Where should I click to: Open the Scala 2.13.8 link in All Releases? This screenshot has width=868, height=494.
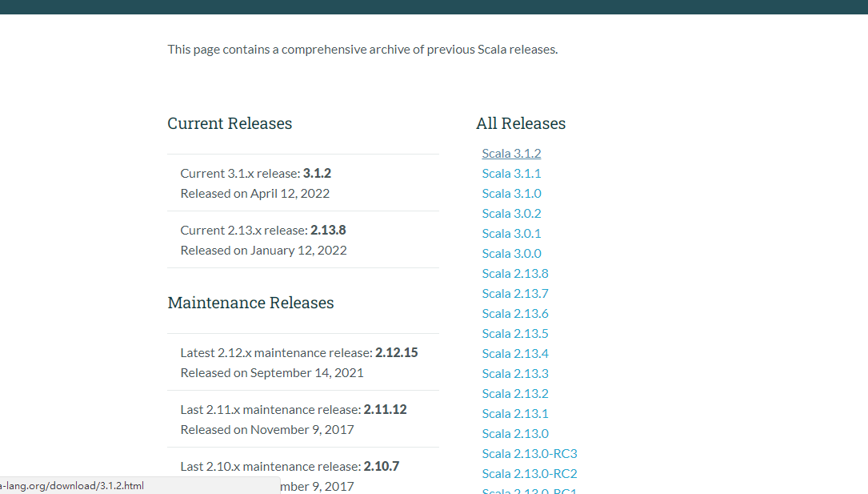coord(515,274)
